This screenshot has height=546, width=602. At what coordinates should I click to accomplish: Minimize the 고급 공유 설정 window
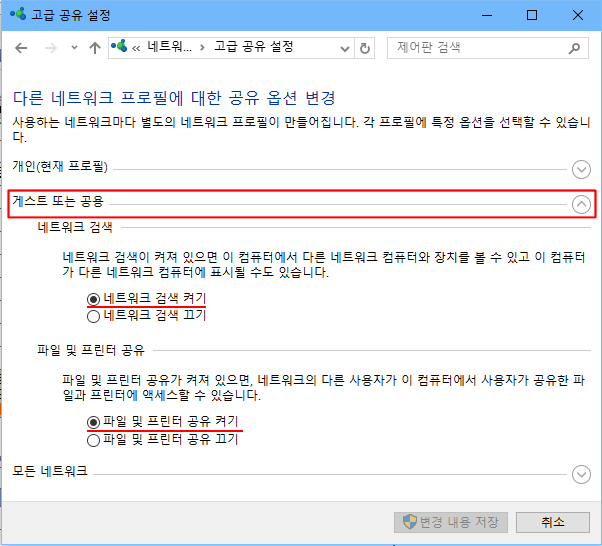pyautogui.click(x=487, y=15)
